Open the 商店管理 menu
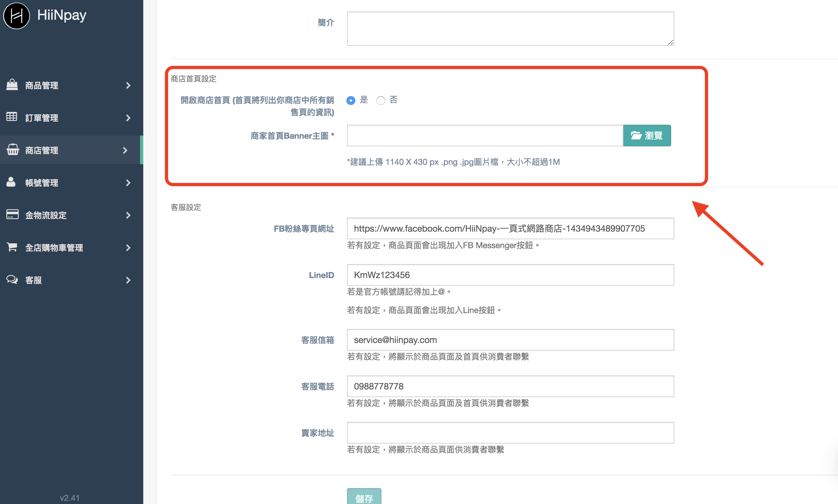The image size is (838, 504). point(71,150)
